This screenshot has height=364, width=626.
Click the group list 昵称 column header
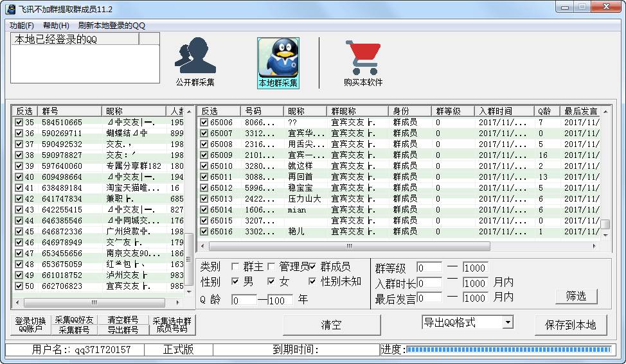pyautogui.click(x=134, y=111)
